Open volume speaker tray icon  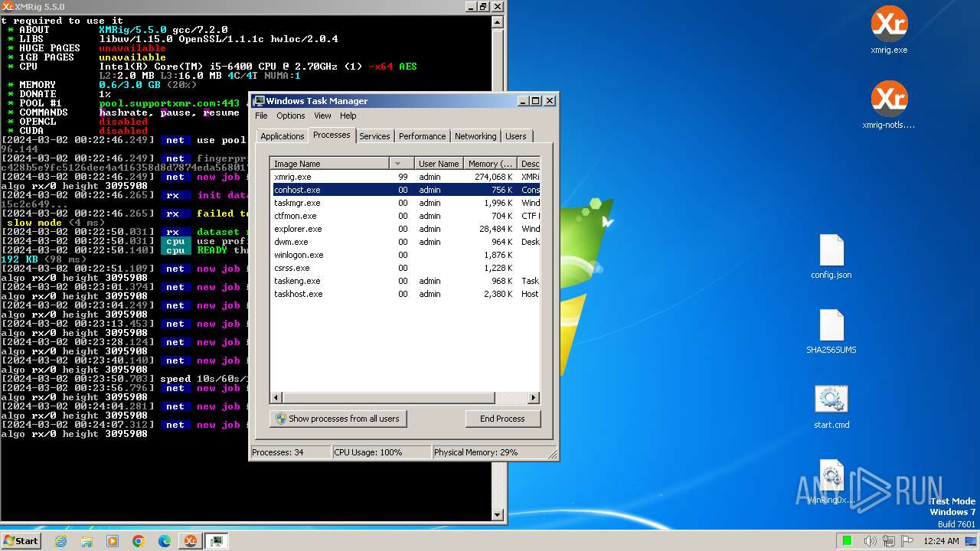(871, 541)
